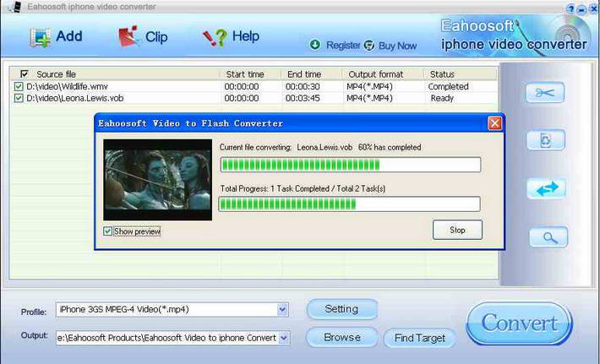
Task: Click the Ready status cell
Action: (442, 98)
